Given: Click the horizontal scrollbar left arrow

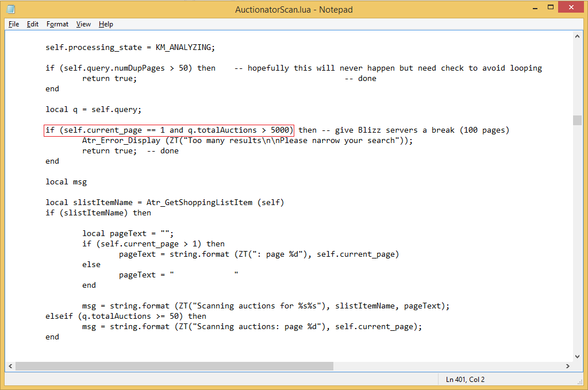Looking at the screenshot, I should point(10,366).
